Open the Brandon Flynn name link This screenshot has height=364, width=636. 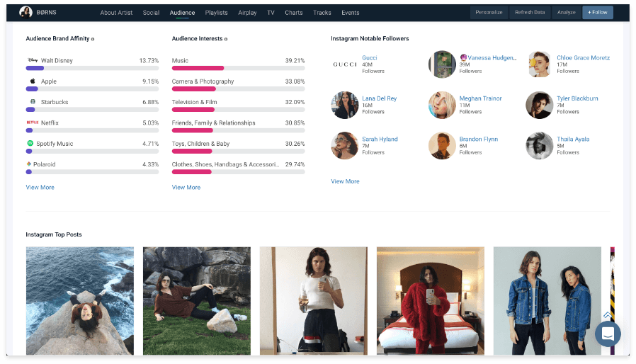tap(478, 139)
